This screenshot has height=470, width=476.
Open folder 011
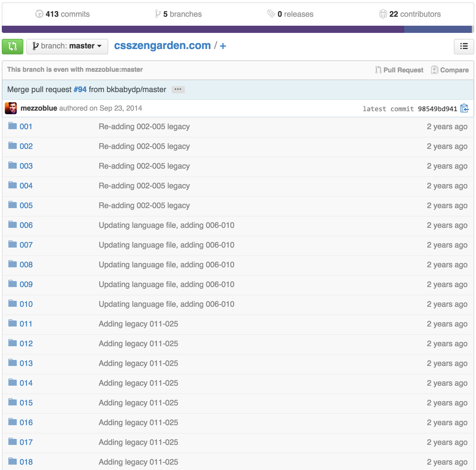click(x=26, y=324)
